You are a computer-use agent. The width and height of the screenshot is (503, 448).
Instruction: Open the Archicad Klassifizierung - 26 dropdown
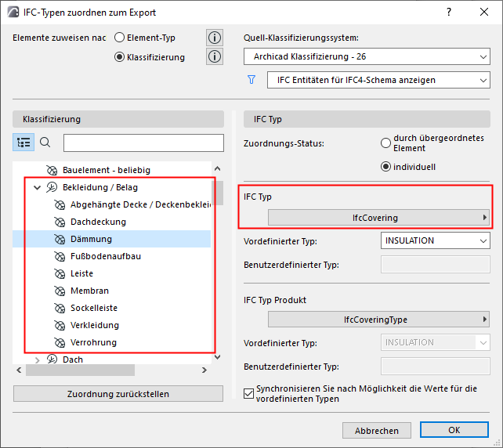[366, 56]
